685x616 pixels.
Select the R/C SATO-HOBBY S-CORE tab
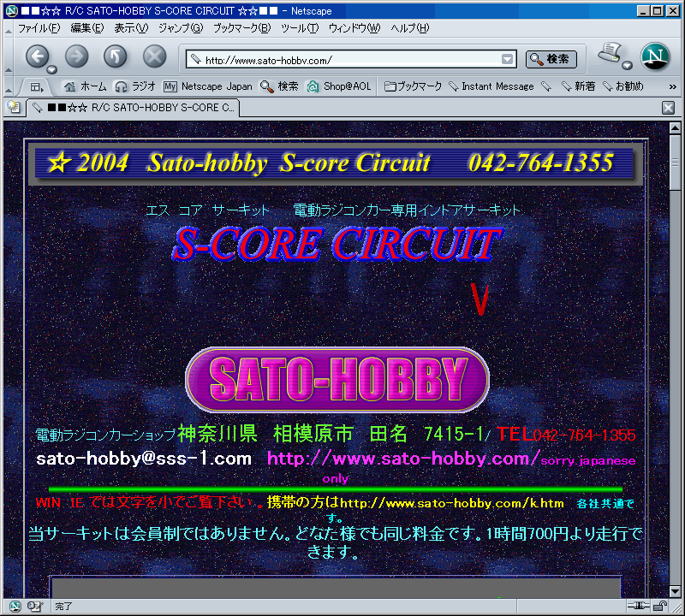click(x=134, y=108)
